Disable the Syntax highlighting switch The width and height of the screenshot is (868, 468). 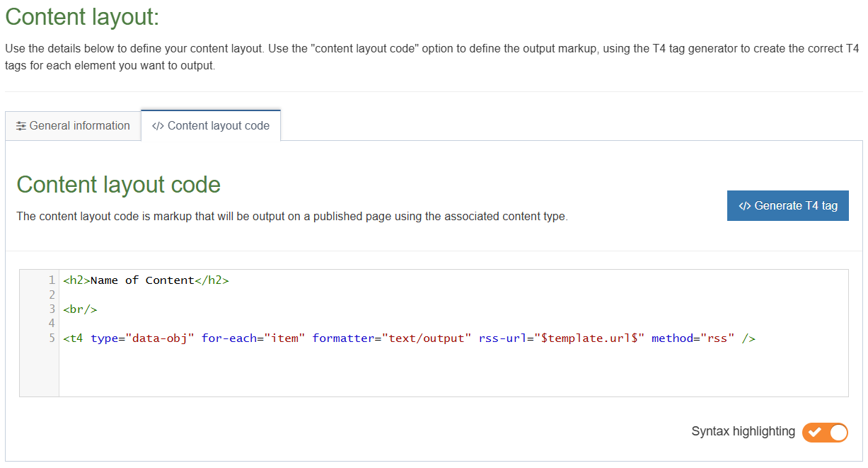[825, 432]
